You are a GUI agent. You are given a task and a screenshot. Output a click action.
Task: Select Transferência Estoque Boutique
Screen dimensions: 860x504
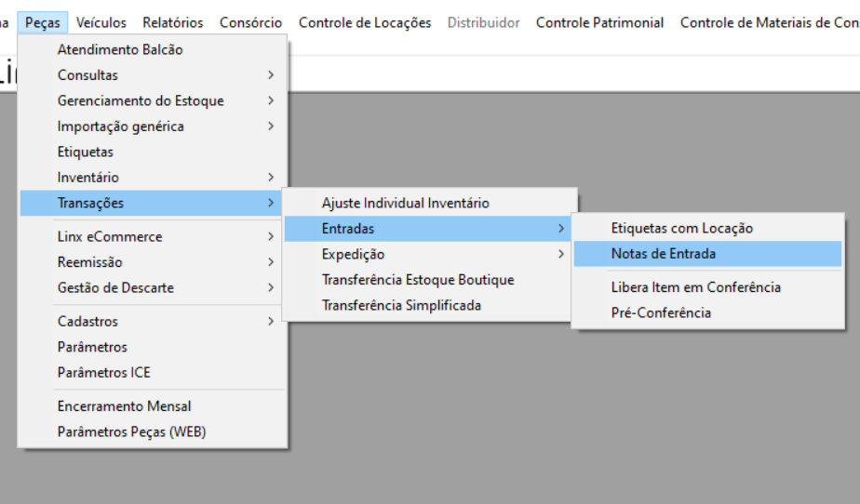(x=418, y=280)
